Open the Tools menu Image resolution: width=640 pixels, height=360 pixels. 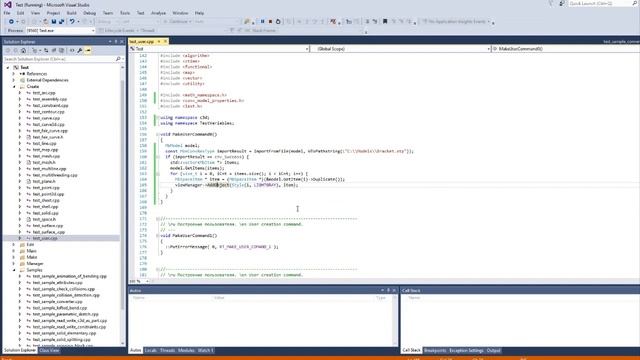pyautogui.click(x=125, y=13)
